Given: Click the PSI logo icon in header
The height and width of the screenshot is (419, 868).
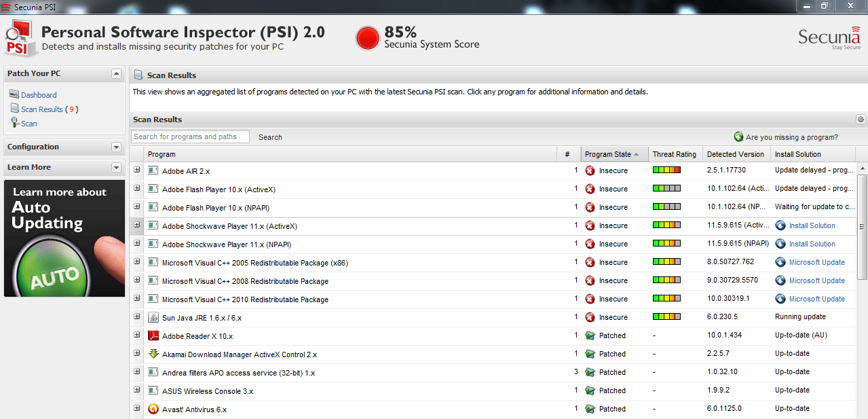Looking at the screenshot, I should 20,39.
